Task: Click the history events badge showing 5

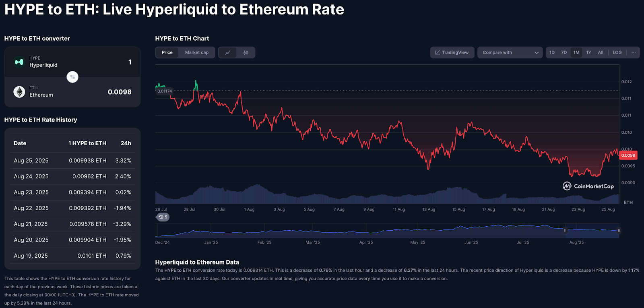Action: [163, 217]
